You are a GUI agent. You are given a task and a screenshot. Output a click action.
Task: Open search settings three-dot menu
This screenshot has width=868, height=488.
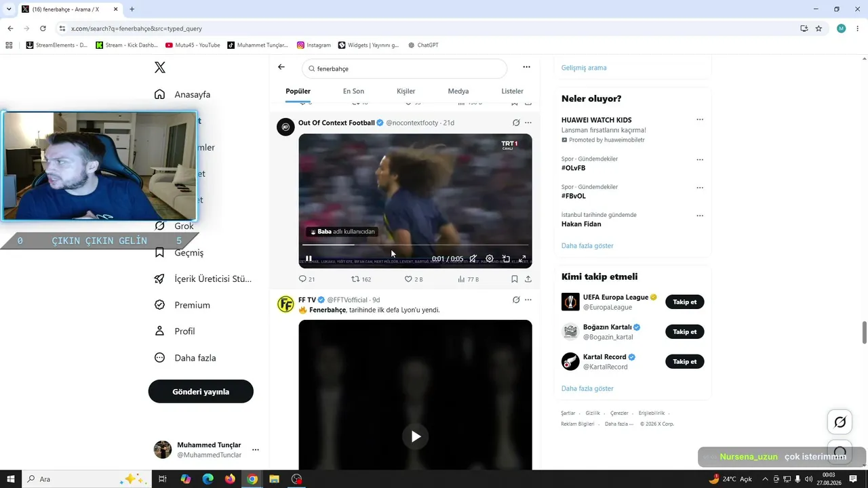(526, 67)
